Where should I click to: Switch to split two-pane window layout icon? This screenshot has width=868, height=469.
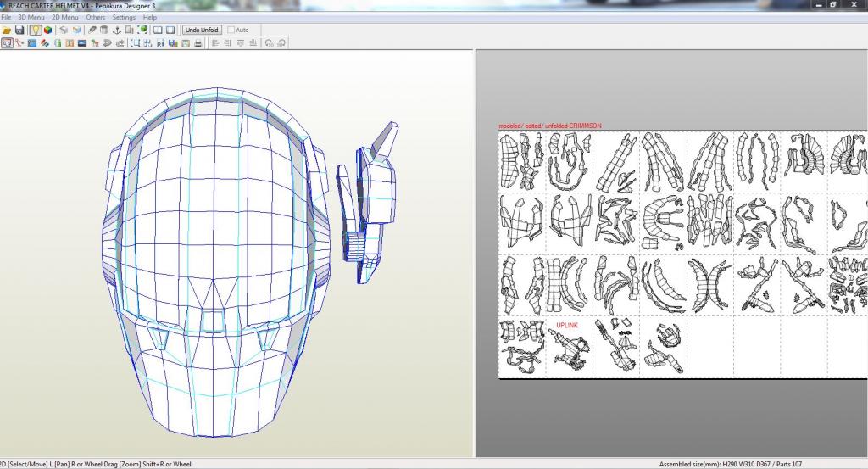(x=158, y=30)
